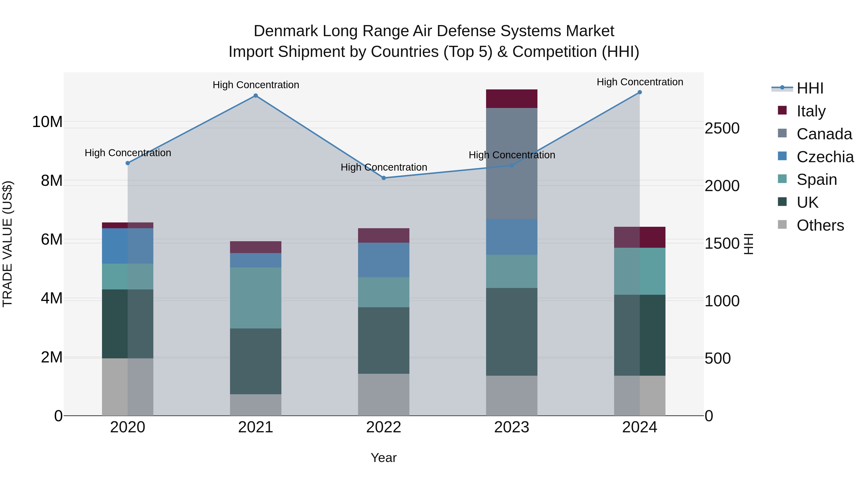The width and height of the screenshot is (868, 488).
Task: Click the 2023 High Concentration annotation
Action: [x=512, y=155]
